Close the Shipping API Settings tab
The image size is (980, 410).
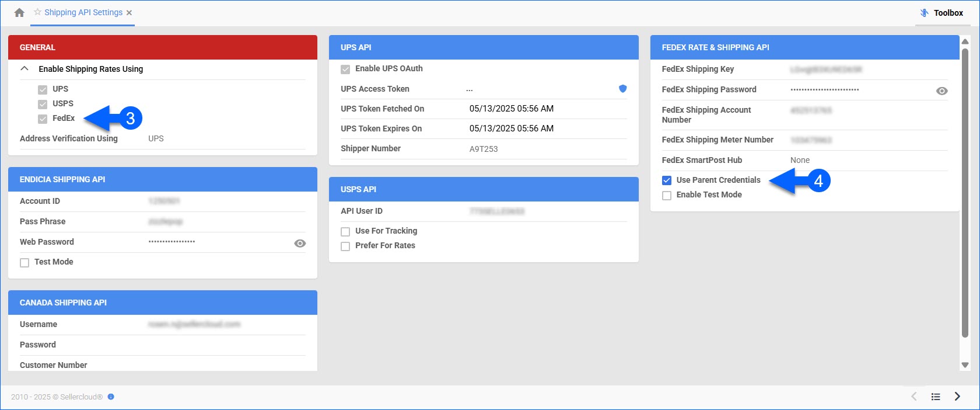(129, 13)
